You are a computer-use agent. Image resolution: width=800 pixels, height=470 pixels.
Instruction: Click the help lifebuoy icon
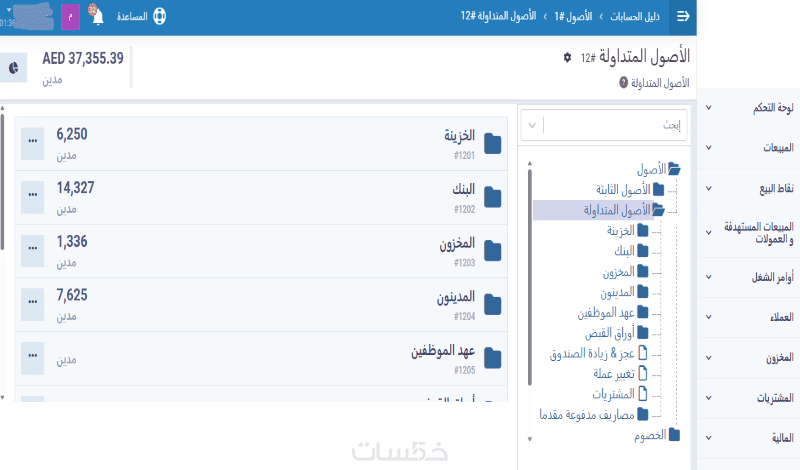(159, 16)
